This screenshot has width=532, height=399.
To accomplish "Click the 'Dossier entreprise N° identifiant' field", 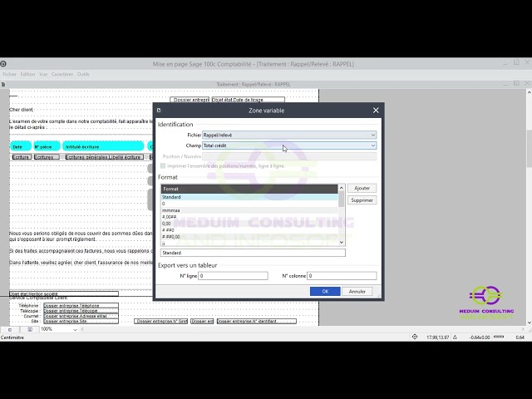I will point(257,321).
